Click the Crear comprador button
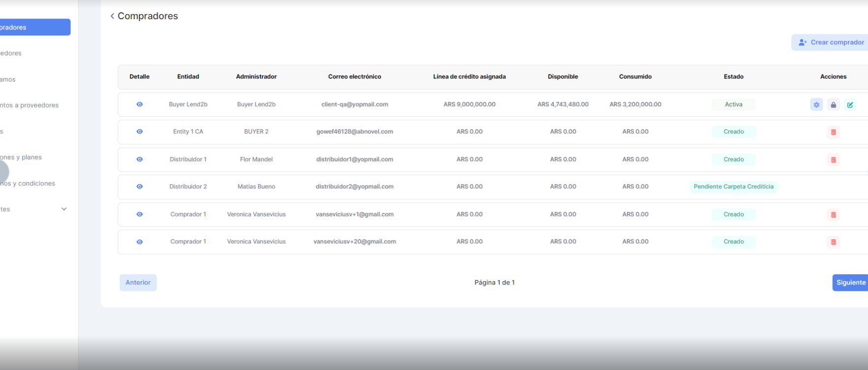Screen dimensions: 868x370 (831, 43)
